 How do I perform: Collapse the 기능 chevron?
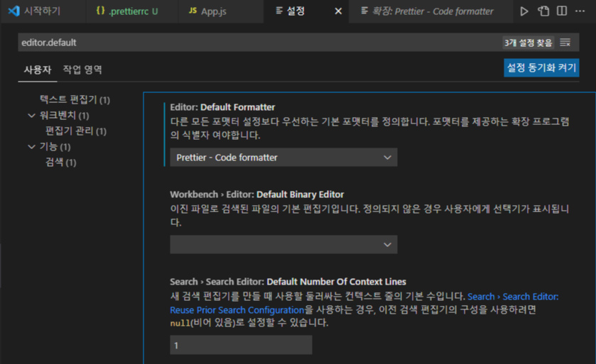coord(31,147)
